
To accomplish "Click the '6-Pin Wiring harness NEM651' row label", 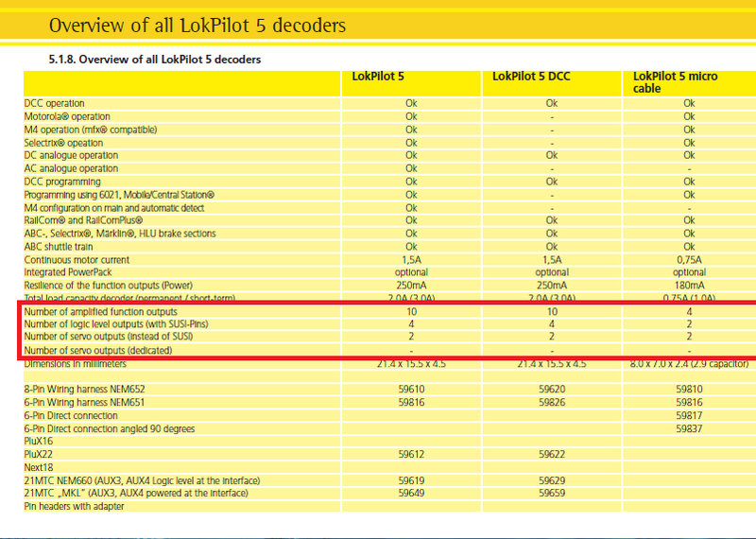I will pos(84,403).
